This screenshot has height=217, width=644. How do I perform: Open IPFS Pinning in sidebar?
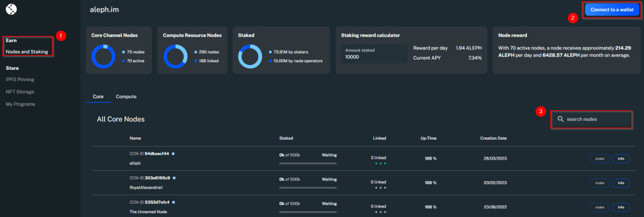click(20, 79)
